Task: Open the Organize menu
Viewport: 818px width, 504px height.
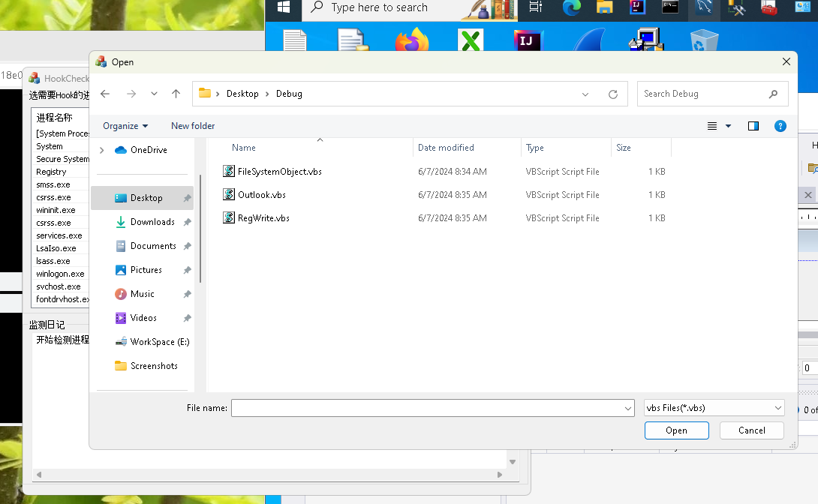Action: (125, 126)
